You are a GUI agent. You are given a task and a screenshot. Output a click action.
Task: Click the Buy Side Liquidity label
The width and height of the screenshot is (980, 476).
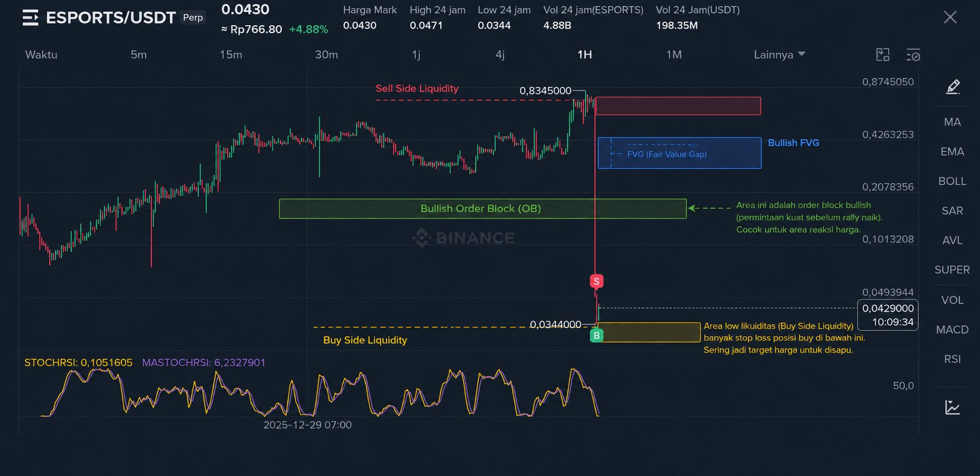(x=365, y=340)
